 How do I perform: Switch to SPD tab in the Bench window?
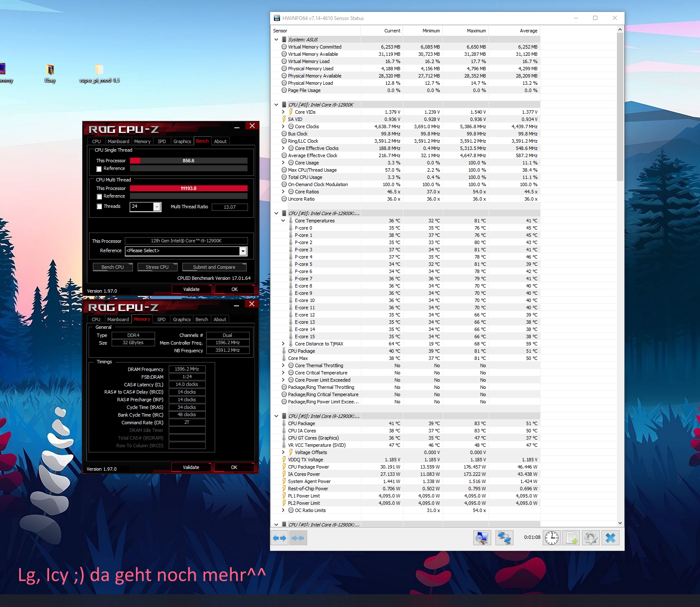[162, 141]
